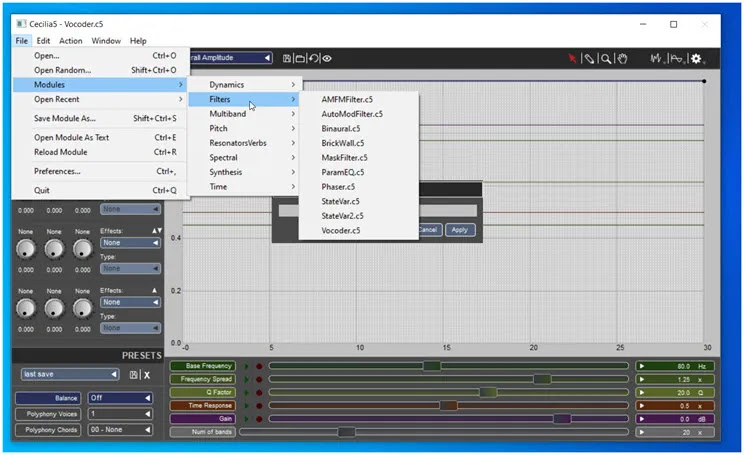Toggle red record dot for Time Response

pyautogui.click(x=259, y=406)
